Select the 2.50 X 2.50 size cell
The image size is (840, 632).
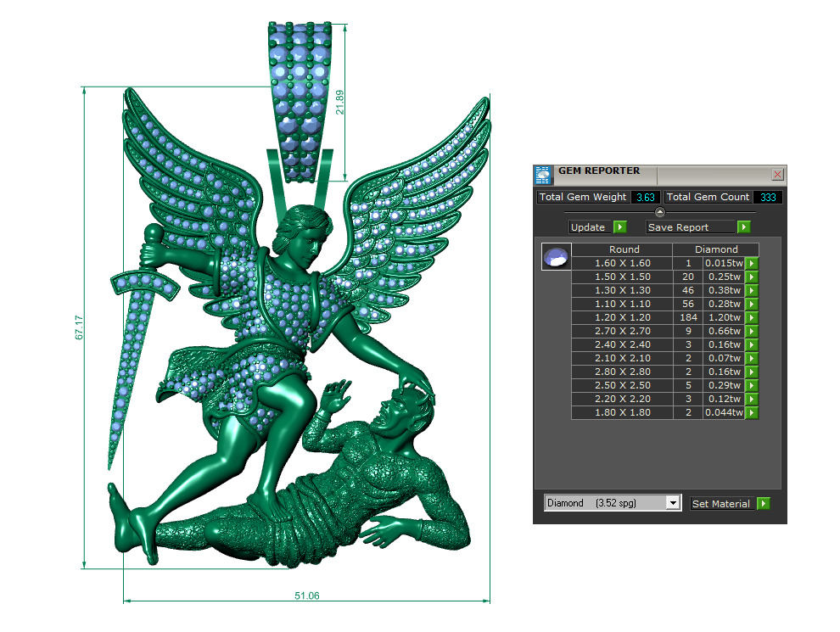pos(623,385)
